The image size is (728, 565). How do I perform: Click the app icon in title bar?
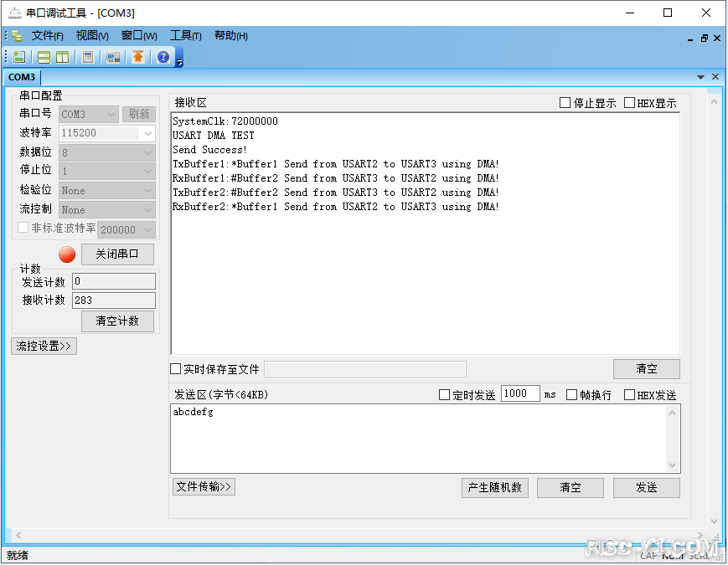click(x=15, y=13)
